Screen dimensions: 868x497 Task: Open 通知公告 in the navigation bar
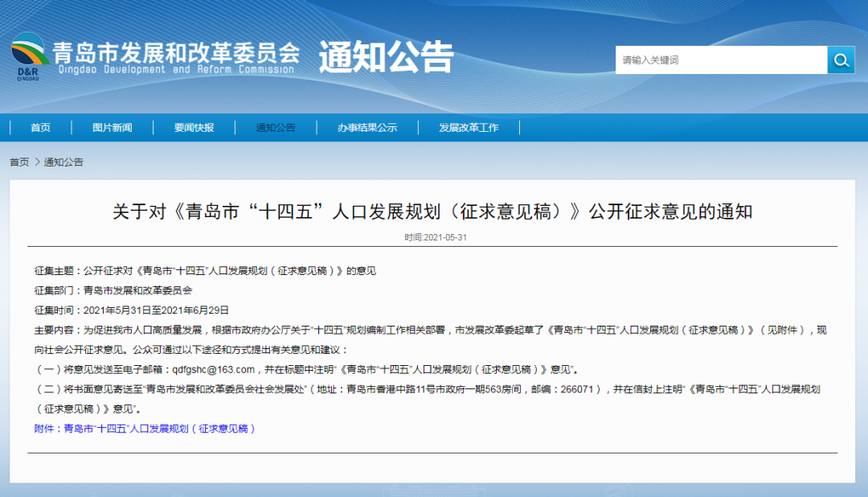[276, 128]
